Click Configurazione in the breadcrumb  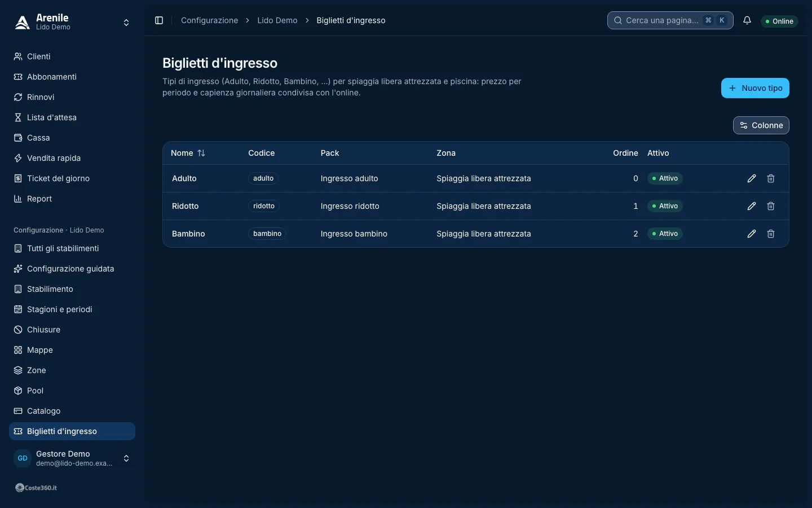[x=210, y=20]
